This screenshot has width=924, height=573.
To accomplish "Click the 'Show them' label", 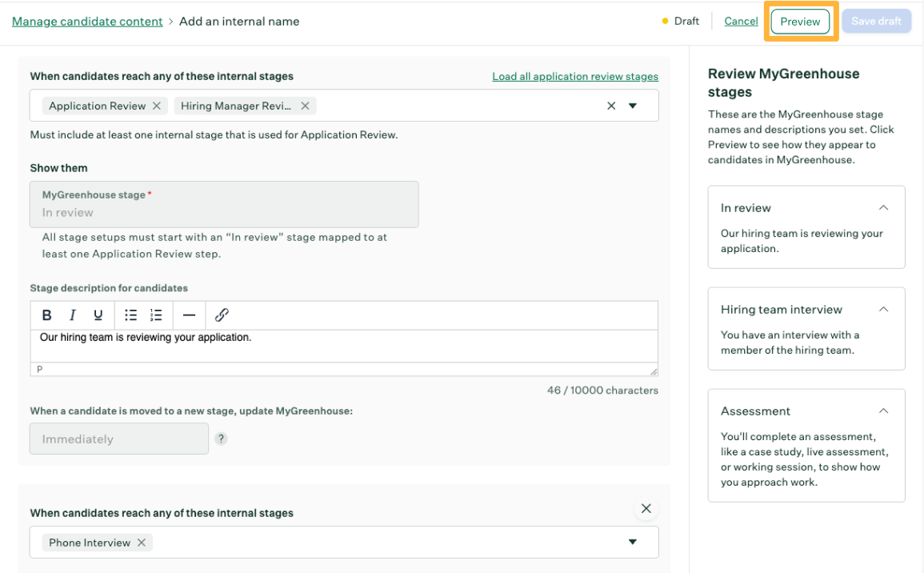I will pos(59,168).
